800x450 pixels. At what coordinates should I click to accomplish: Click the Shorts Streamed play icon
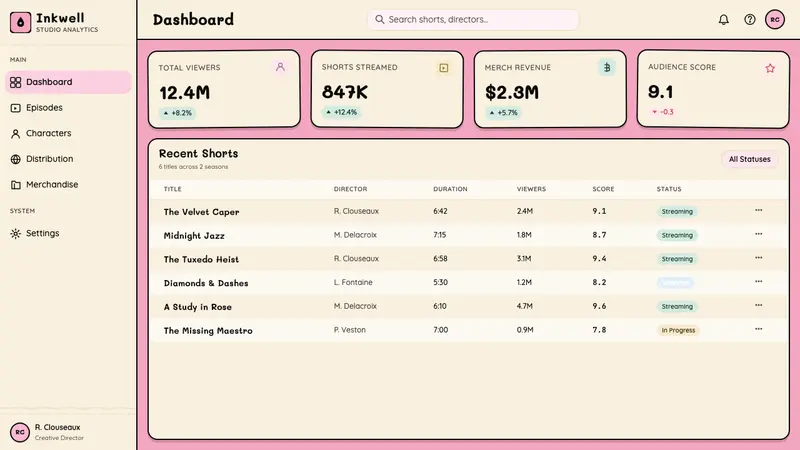tap(443, 67)
